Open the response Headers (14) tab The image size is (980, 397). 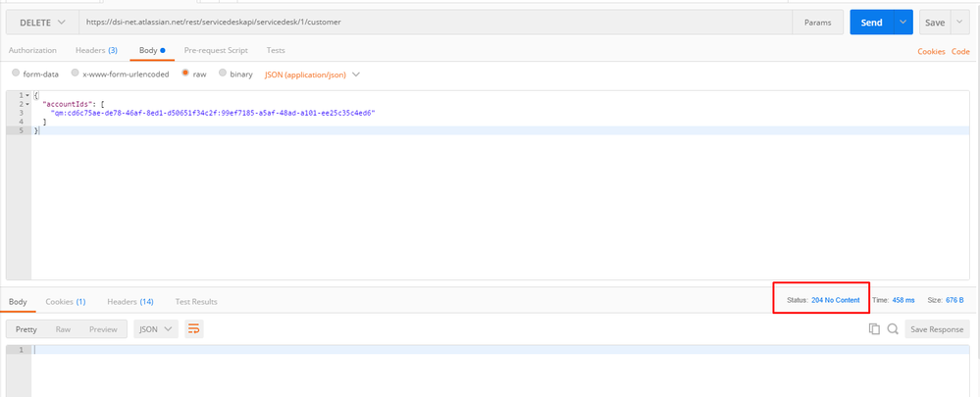point(130,302)
